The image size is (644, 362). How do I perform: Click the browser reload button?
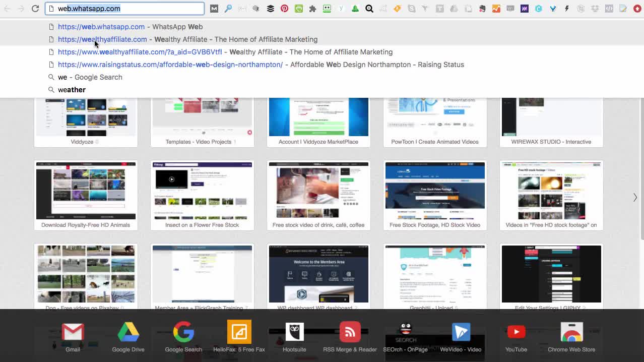click(35, 9)
